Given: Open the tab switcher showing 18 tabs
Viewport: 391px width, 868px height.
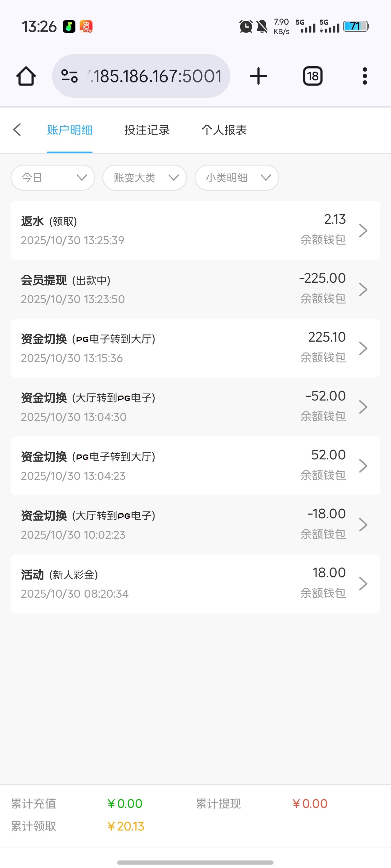Looking at the screenshot, I should [x=312, y=76].
